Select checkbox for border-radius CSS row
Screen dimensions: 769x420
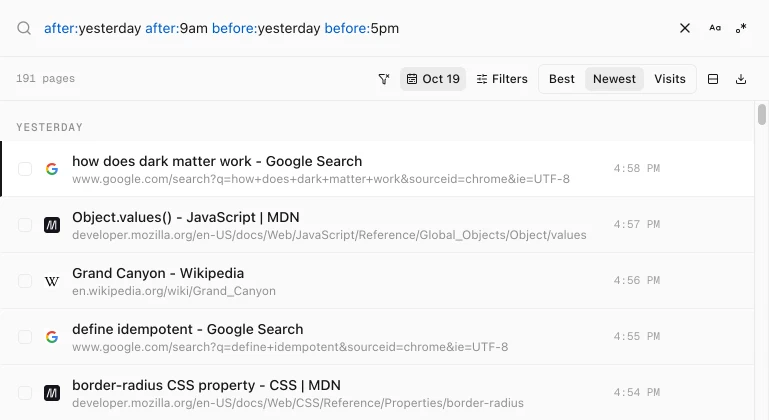tap(25, 393)
